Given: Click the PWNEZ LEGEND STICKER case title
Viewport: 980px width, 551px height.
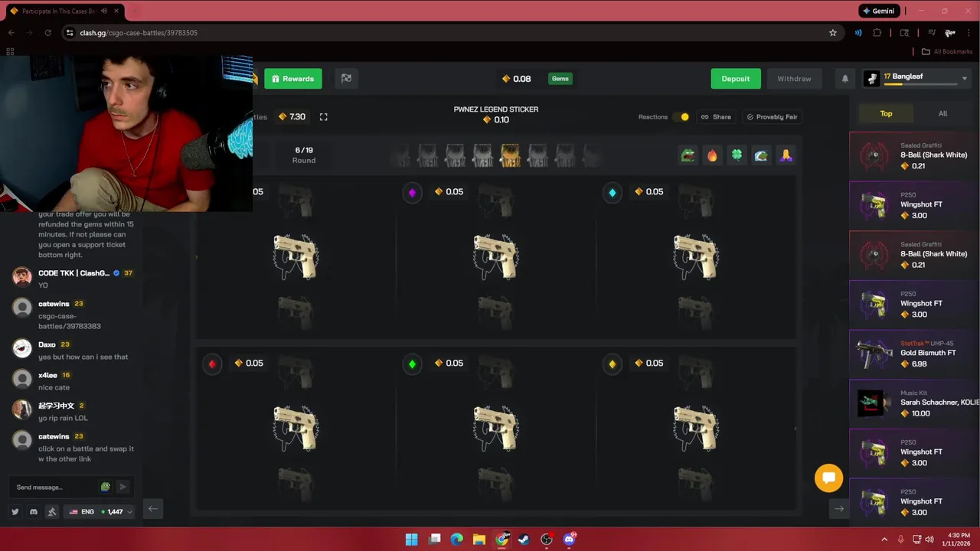Looking at the screenshot, I should [496, 109].
